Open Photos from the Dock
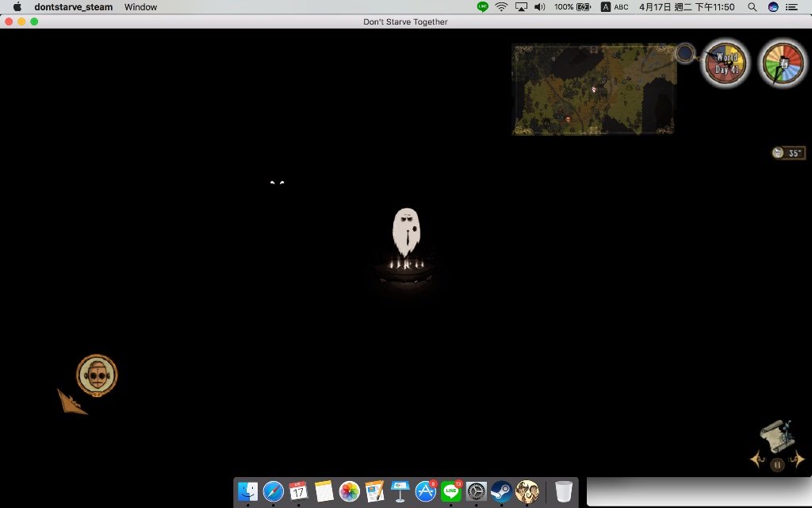This screenshot has width=812, height=508. 350,491
